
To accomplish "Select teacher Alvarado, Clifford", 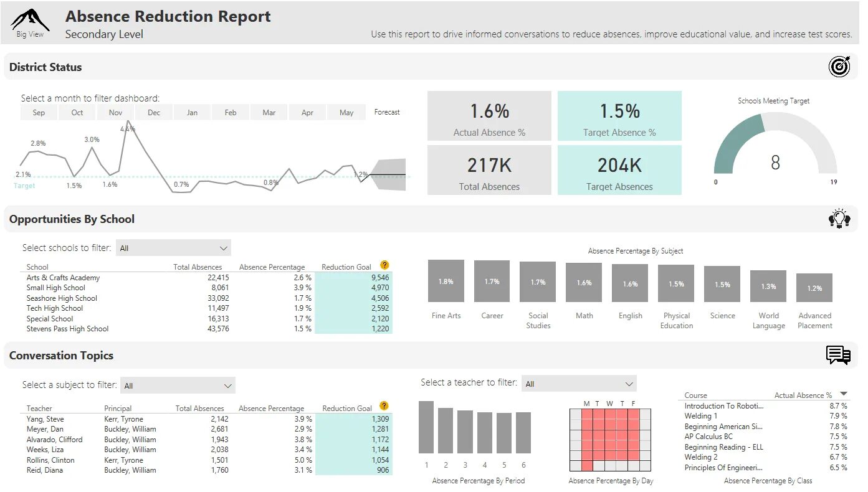I will (x=54, y=440).
